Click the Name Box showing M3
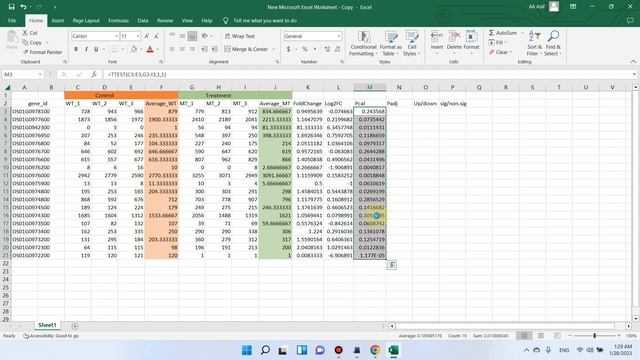This screenshot has width=640, height=360. click(x=23, y=74)
